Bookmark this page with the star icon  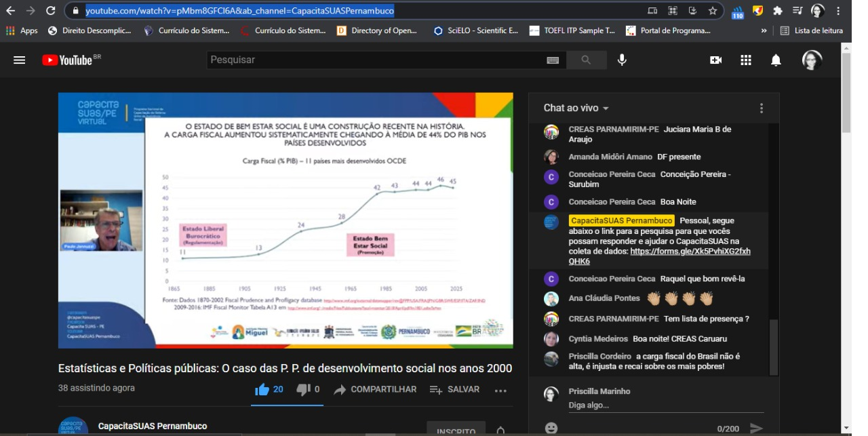point(713,11)
